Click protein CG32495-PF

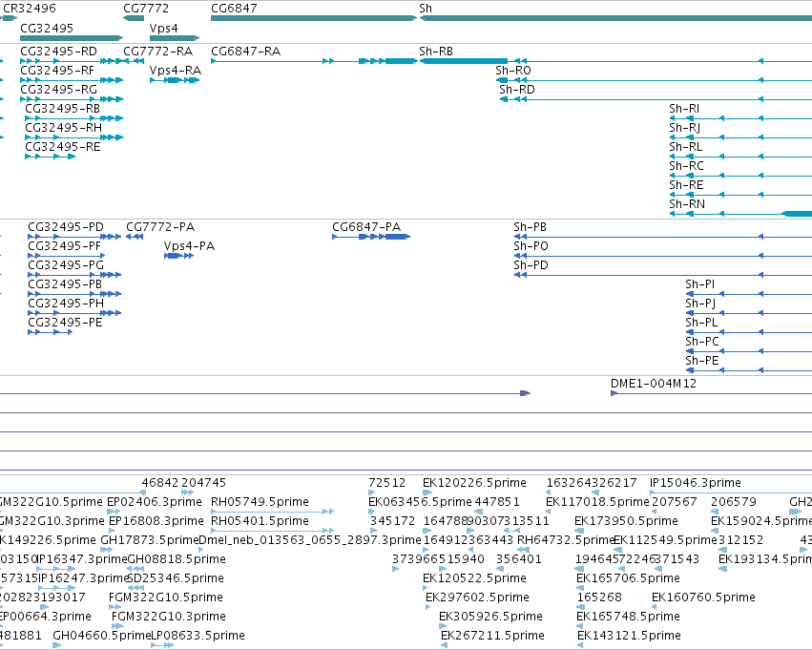pyautogui.click(x=65, y=246)
